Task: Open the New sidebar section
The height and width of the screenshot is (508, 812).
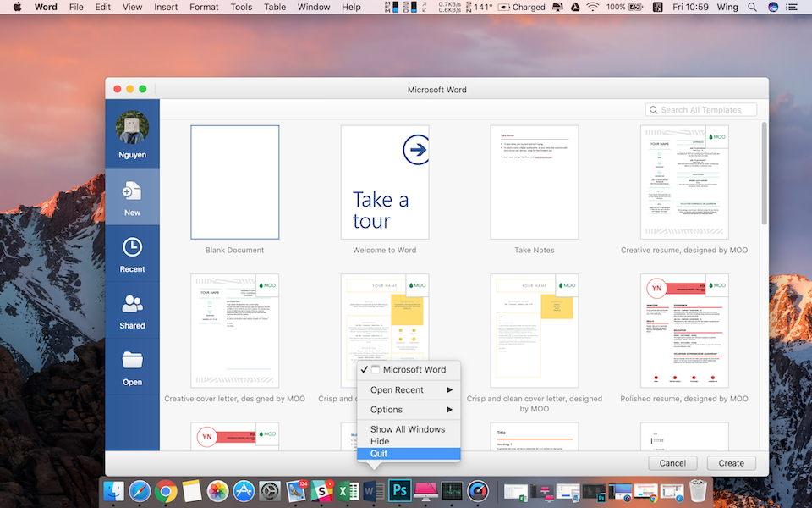Action: click(132, 197)
